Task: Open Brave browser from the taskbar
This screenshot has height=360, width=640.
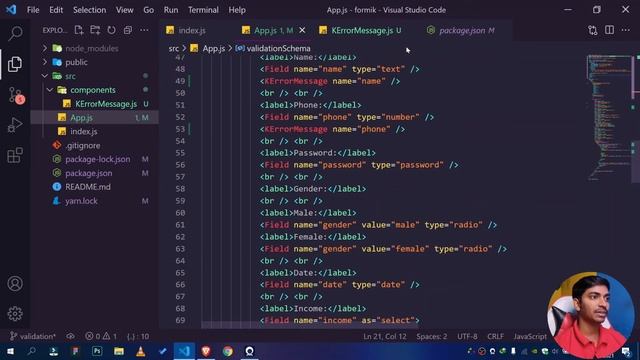Action: pyautogui.click(x=206, y=351)
